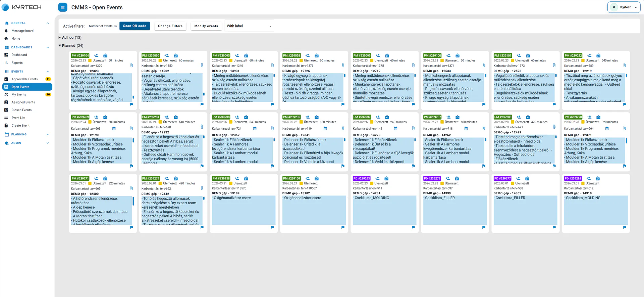The width and height of the screenshot is (644, 297).
Task: Click description box of card PM #239159
Action: coord(314,210)
